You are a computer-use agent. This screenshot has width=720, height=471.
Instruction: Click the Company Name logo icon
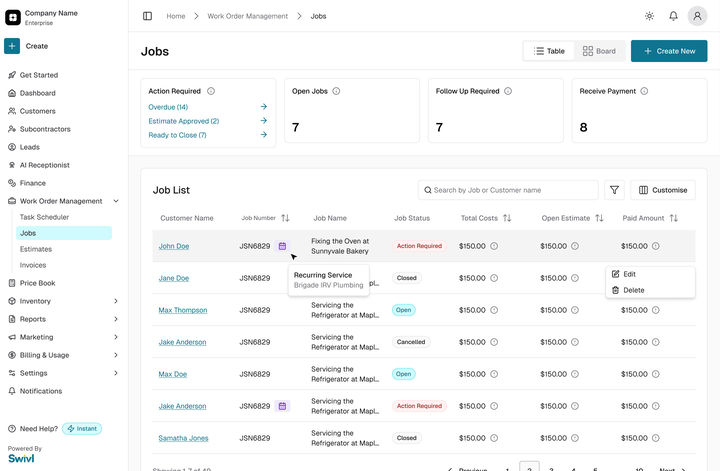pos(13,17)
